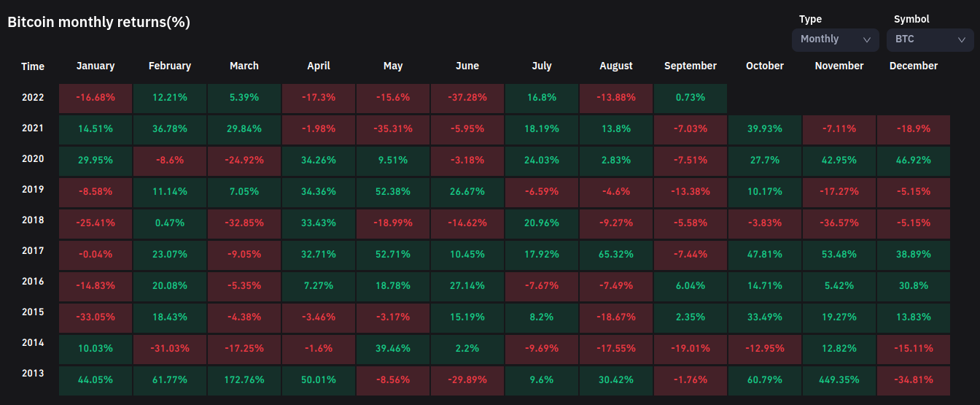
Task: Click the Time column header
Action: (x=33, y=66)
